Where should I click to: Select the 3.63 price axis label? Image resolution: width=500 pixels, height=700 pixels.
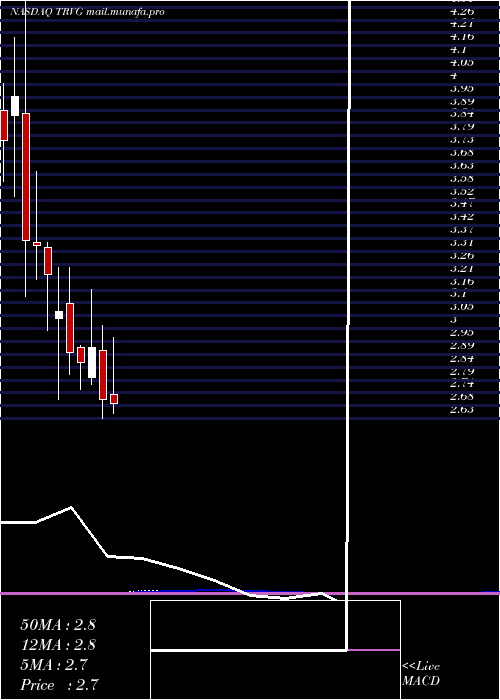[x=462, y=166]
